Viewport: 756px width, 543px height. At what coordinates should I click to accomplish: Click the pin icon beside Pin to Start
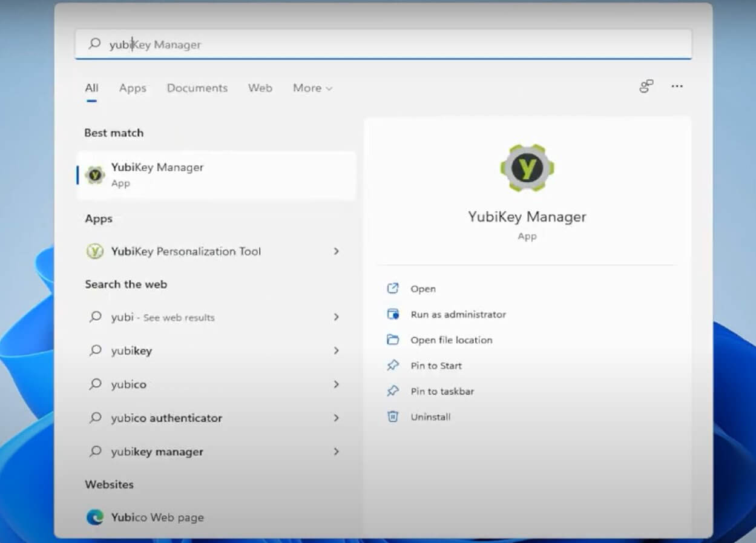(x=393, y=365)
